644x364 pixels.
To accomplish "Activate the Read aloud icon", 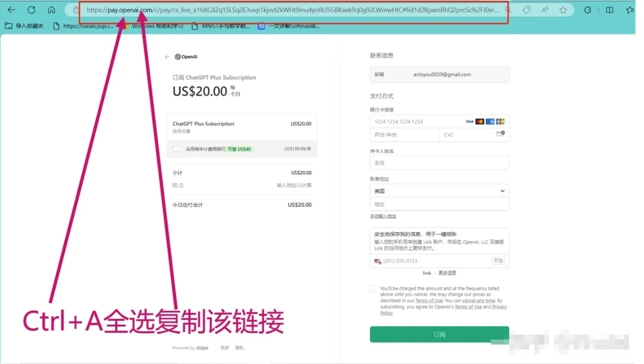I will point(545,10).
